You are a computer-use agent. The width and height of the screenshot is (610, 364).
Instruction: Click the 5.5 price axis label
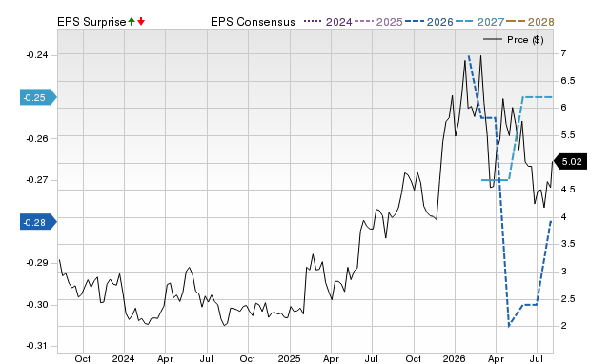[x=568, y=135]
